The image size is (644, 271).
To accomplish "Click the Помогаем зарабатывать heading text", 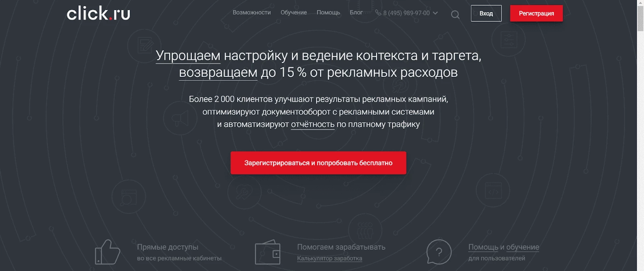I will [341, 247].
